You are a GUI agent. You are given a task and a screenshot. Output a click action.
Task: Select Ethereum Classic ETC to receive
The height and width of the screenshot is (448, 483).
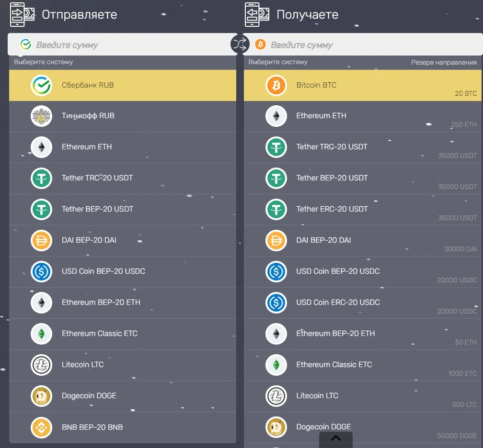[363, 365]
